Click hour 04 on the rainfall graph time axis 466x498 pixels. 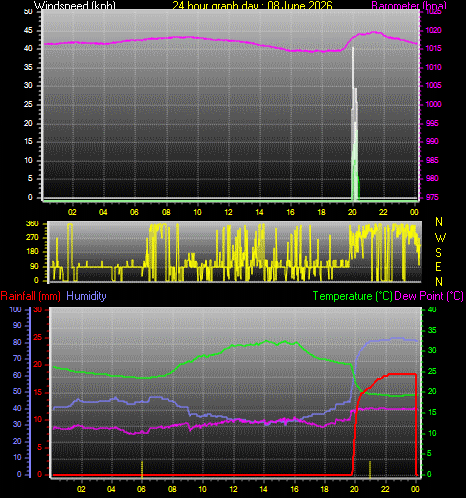[111, 489]
